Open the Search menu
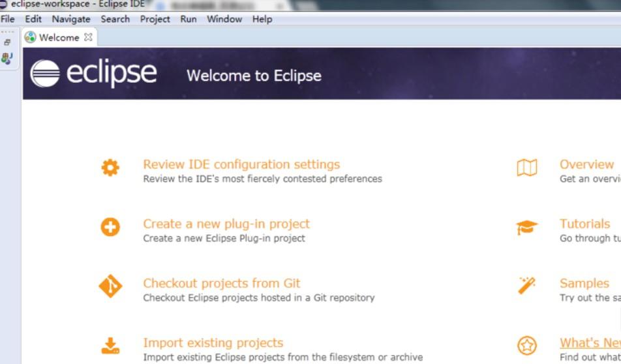 (115, 19)
